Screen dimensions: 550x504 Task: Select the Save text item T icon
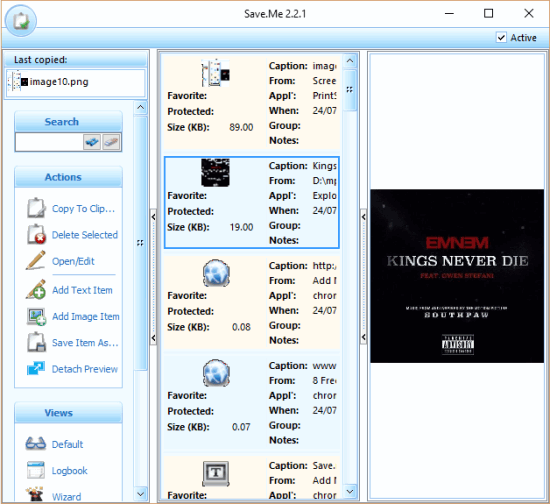(x=216, y=473)
